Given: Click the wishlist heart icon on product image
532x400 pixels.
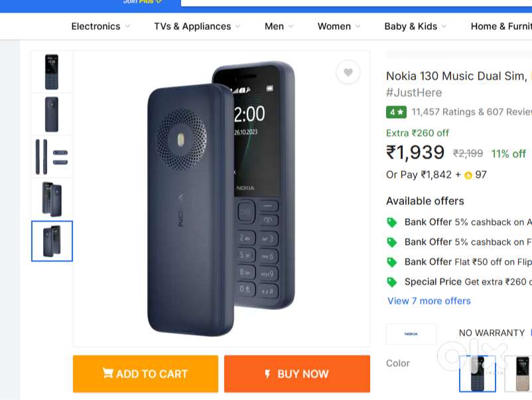Looking at the screenshot, I should 348,72.
